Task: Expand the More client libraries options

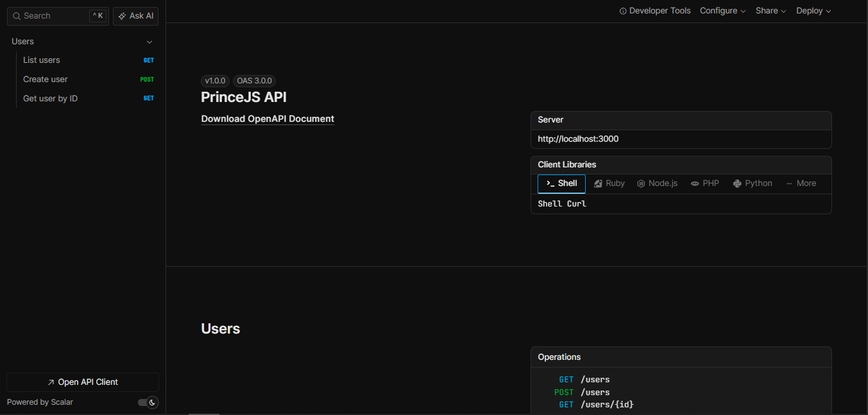Action: [801, 183]
